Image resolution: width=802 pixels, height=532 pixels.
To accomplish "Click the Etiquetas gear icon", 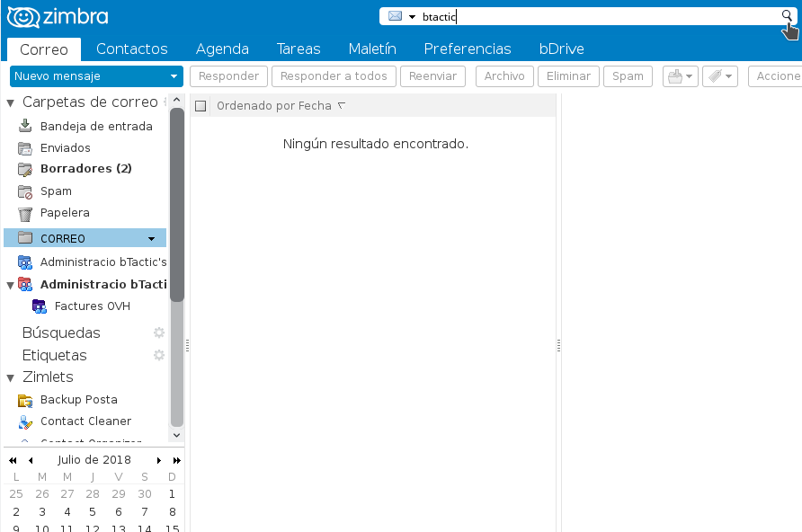I will (x=159, y=355).
